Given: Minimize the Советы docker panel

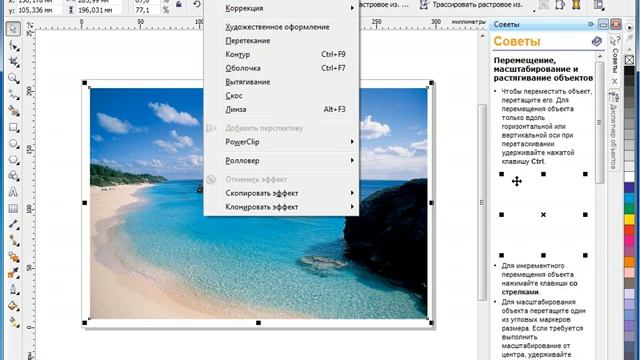Looking at the screenshot, I should pyautogui.click(x=604, y=24).
